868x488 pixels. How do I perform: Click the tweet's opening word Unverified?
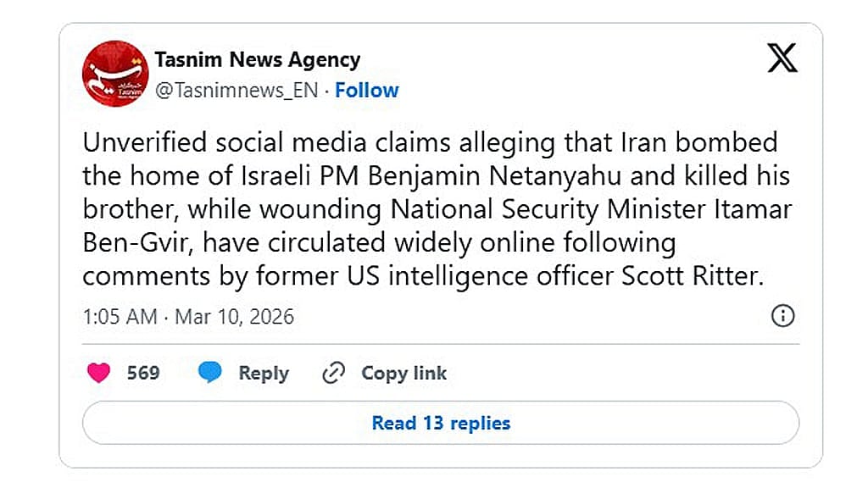click(x=144, y=142)
